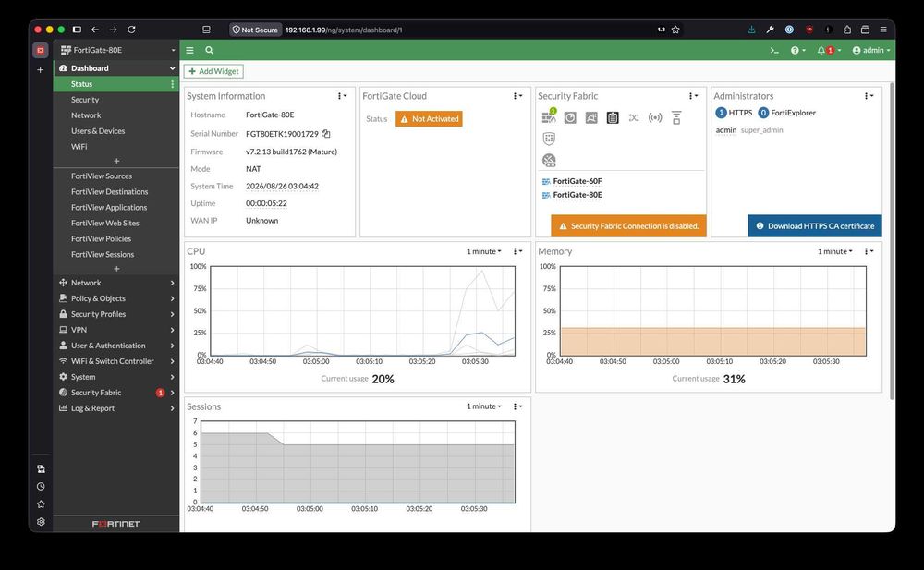
Task: Open Status dashboard options kebab
Action: coord(172,84)
